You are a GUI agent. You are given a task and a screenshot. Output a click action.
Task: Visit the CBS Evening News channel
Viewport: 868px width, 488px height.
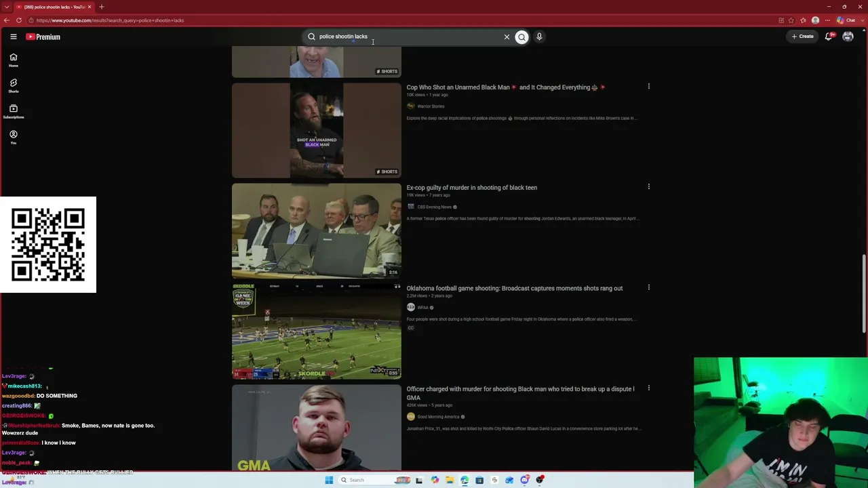(x=434, y=207)
